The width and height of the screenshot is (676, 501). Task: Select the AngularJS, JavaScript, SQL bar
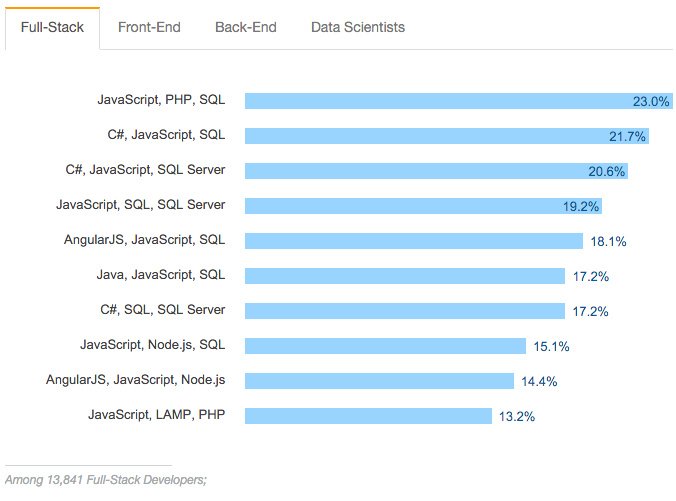click(414, 241)
